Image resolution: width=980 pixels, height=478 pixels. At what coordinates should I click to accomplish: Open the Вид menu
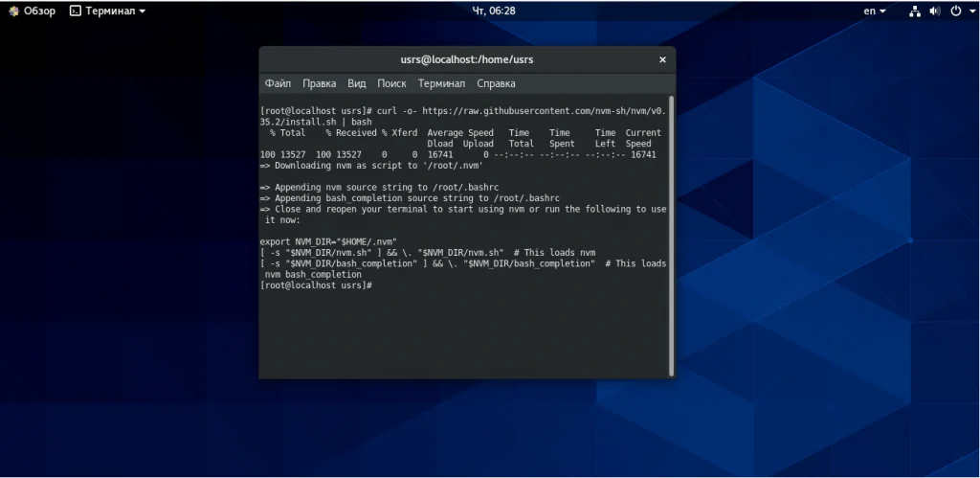pyautogui.click(x=357, y=83)
